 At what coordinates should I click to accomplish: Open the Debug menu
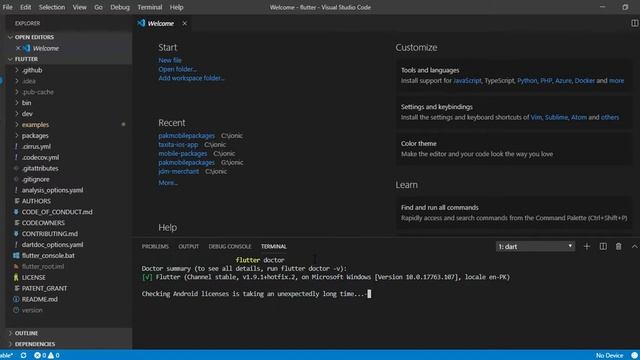click(x=120, y=7)
